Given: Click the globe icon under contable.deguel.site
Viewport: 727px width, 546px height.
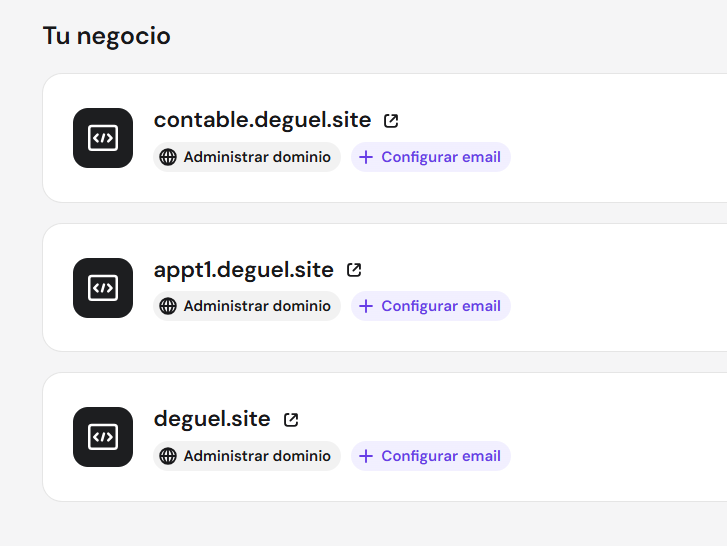Looking at the screenshot, I should pyautogui.click(x=168, y=157).
